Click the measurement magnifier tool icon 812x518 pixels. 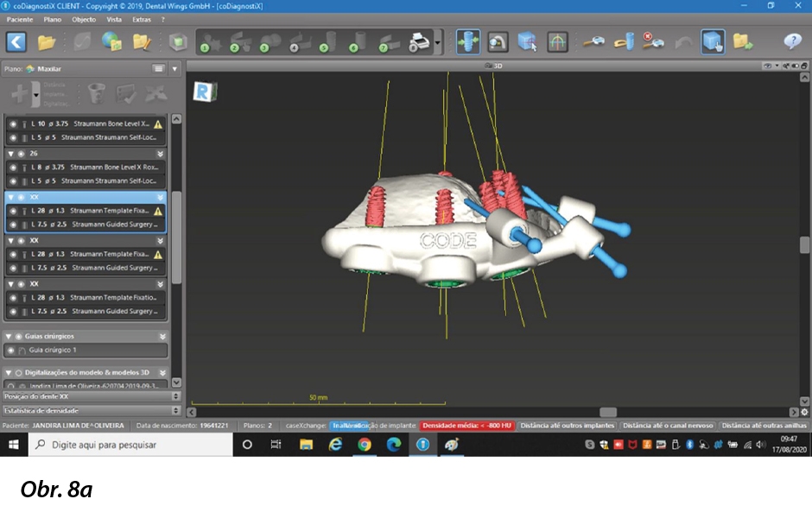[593, 42]
